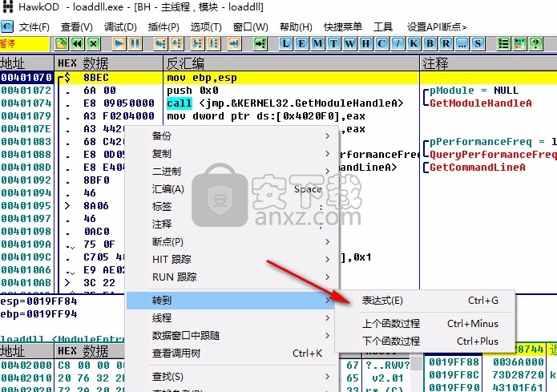The height and width of the screenshot is (392, 557).
Task: Open CPU window with C button
Action: click(x=381, y=44)
